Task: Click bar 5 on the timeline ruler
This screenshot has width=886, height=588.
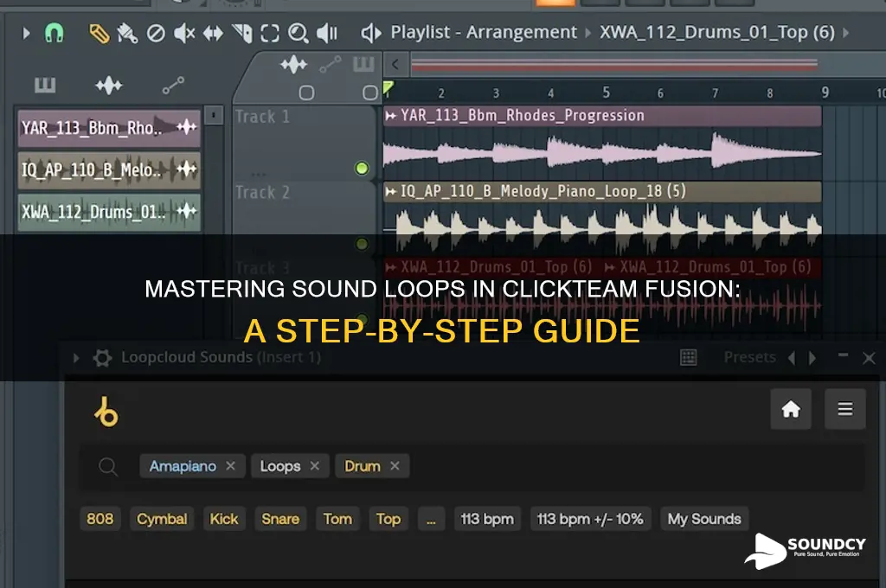Action: click(x=606, y=93)
